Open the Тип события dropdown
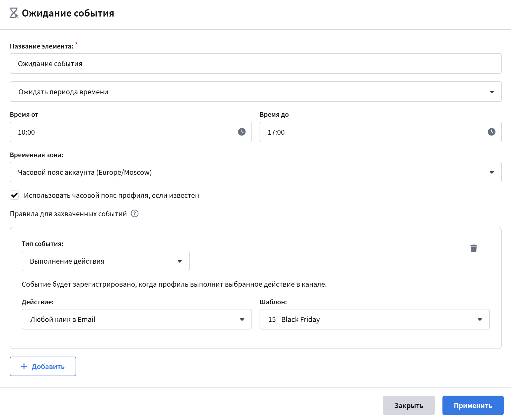 point(105,261)
